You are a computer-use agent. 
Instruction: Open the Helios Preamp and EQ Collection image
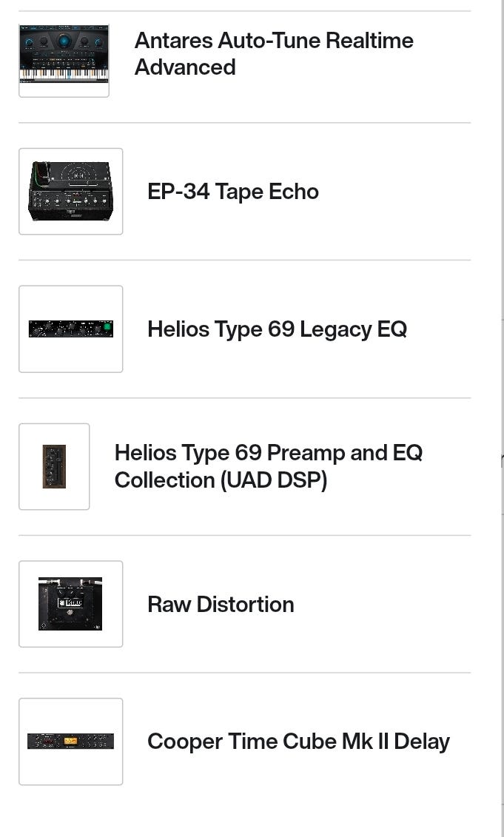click(x=54, y=466)
